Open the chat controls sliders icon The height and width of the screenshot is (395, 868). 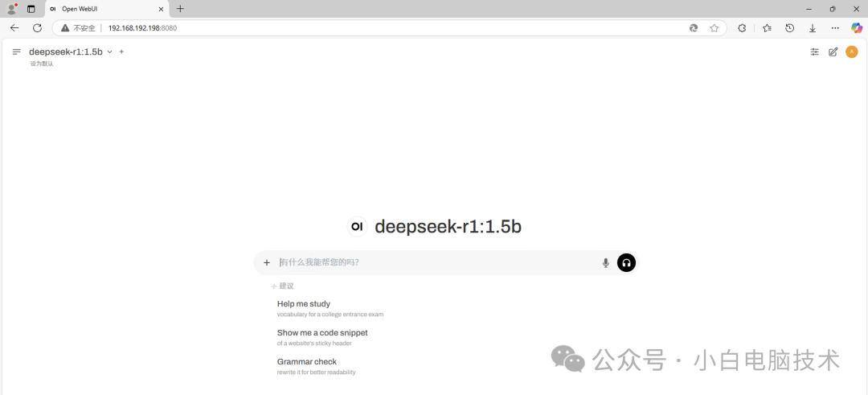(814, 51)
